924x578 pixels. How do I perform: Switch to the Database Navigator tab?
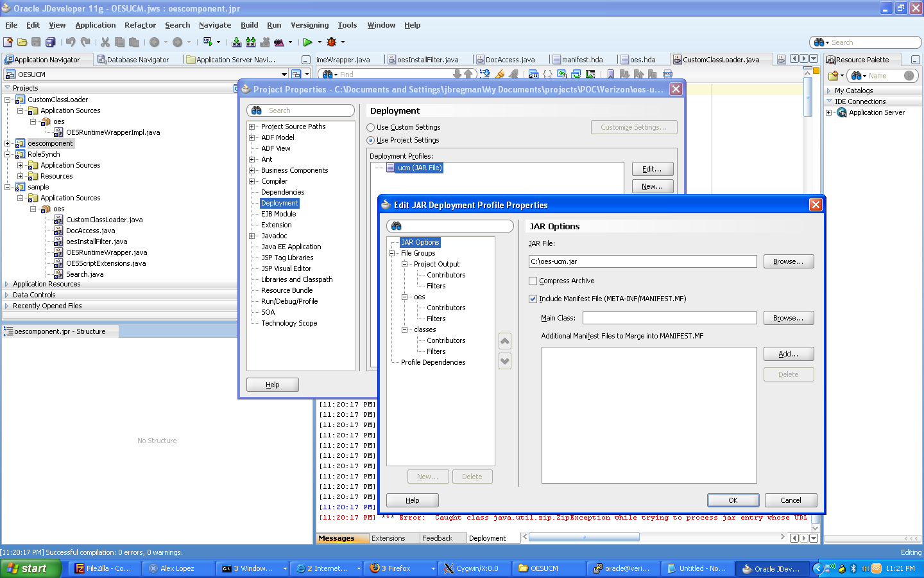(137, 60)
